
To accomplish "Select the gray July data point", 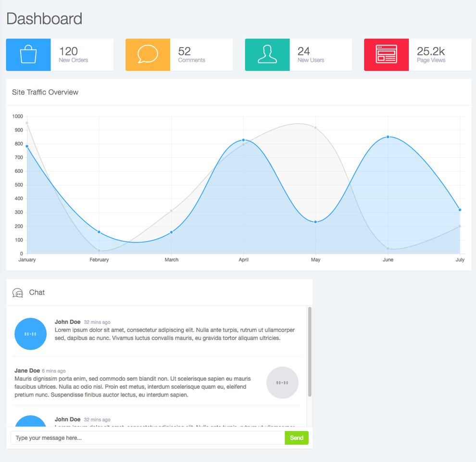I will 460,226.
